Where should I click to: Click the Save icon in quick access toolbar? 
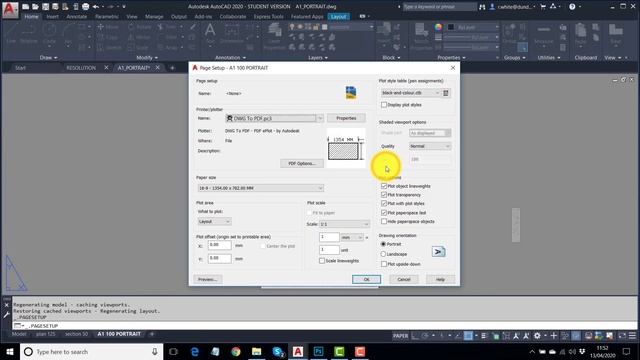click(x=45, y=7)
